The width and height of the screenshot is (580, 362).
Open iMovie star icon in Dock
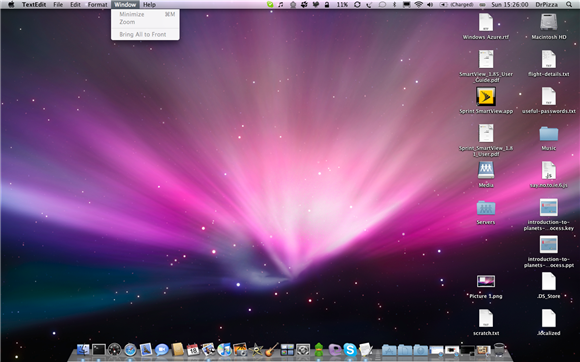(256, 349)
